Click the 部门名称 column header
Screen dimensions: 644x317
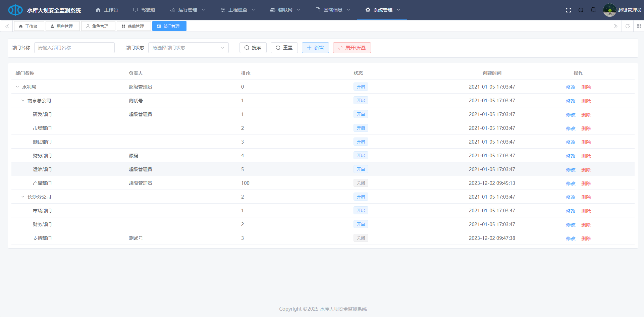pyautogui.click(x=25, y=73)
